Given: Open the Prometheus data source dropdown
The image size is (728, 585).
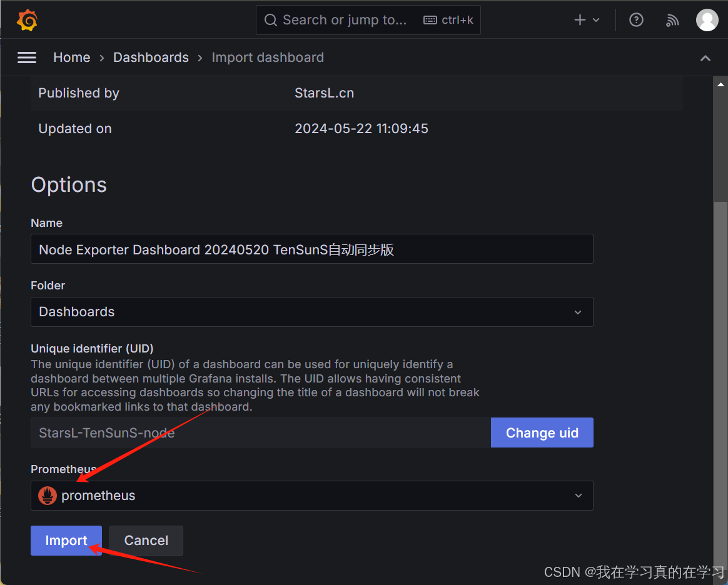Looking at the screenshot, I should pyautogui.click(x=312, y=496).
